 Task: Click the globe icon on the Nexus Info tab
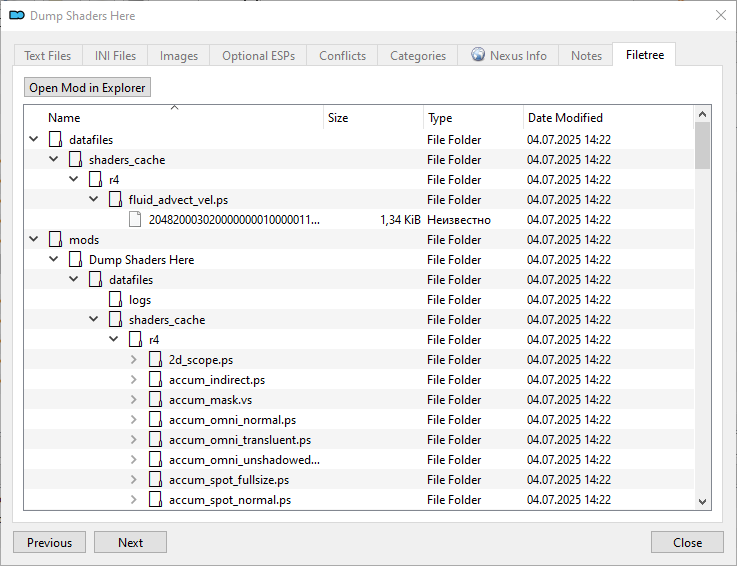[478, 55]
